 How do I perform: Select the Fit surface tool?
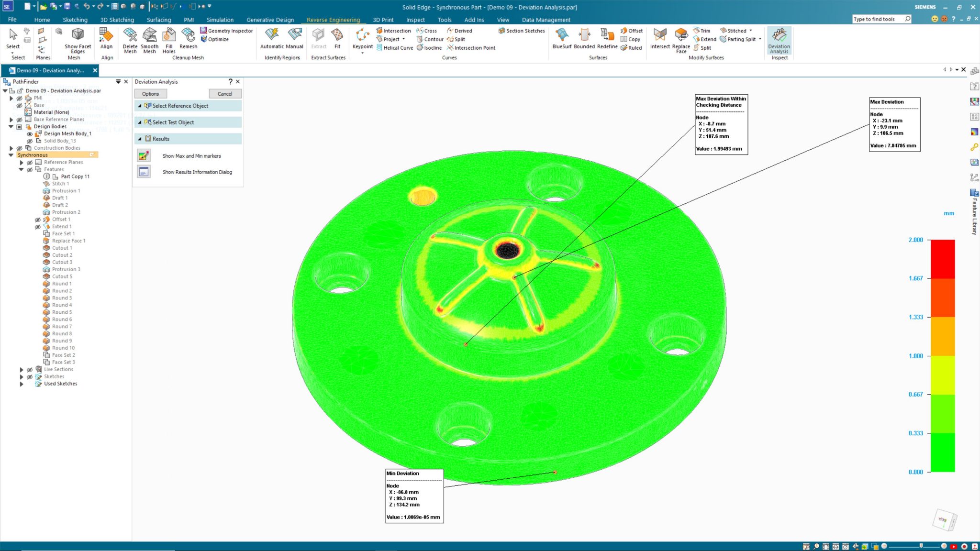click(x=337, y=38)
